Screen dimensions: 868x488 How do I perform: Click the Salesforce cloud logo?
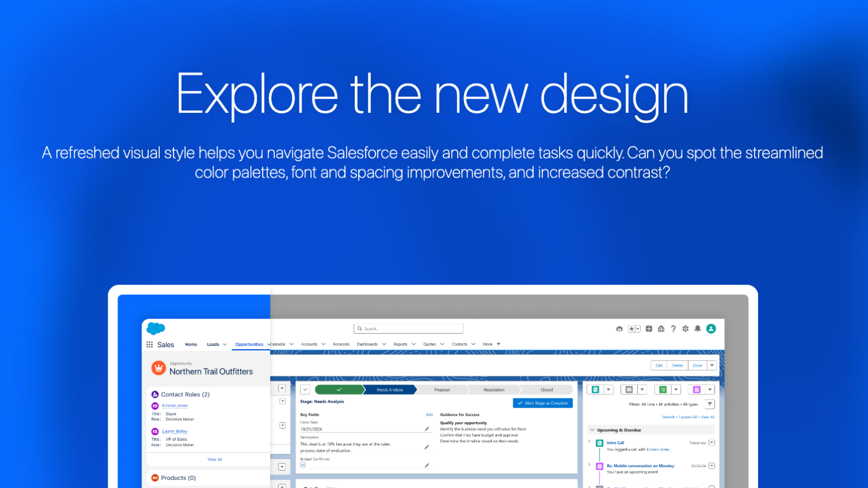tap(156, 328)
